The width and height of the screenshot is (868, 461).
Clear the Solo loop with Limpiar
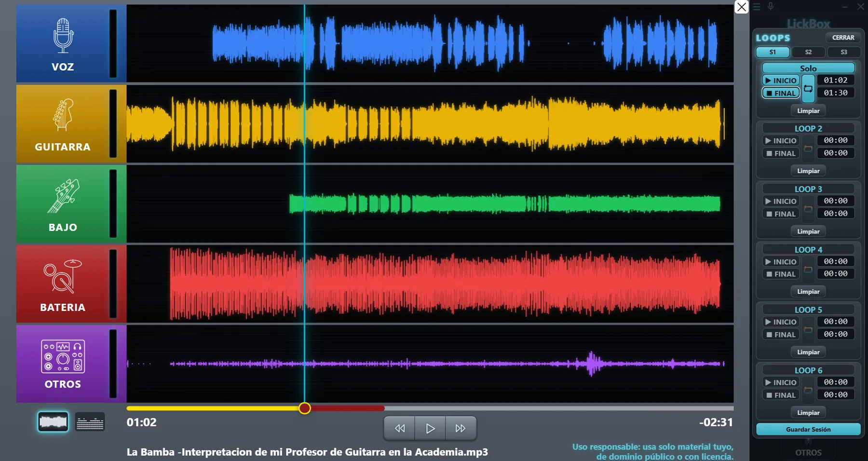(x=808, y=111)
